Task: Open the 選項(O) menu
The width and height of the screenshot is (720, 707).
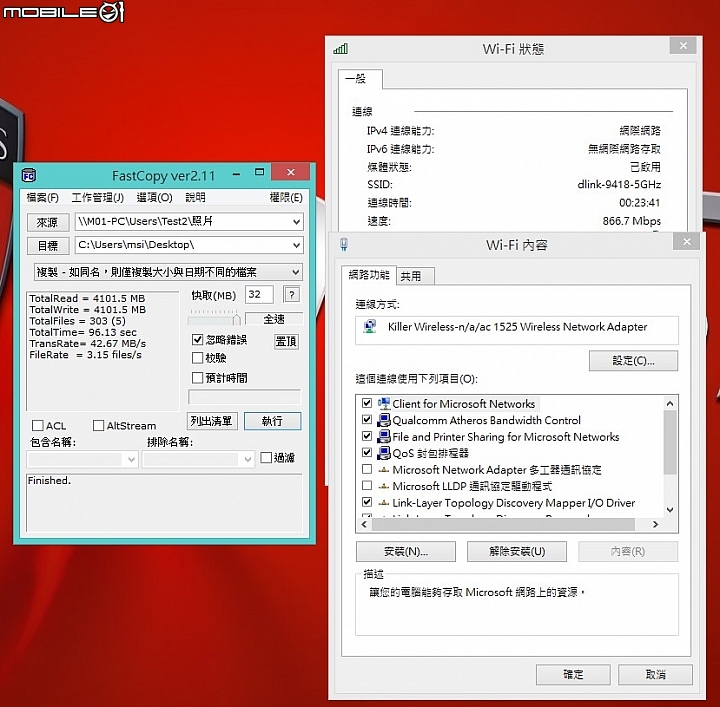Action: point(154,198)
